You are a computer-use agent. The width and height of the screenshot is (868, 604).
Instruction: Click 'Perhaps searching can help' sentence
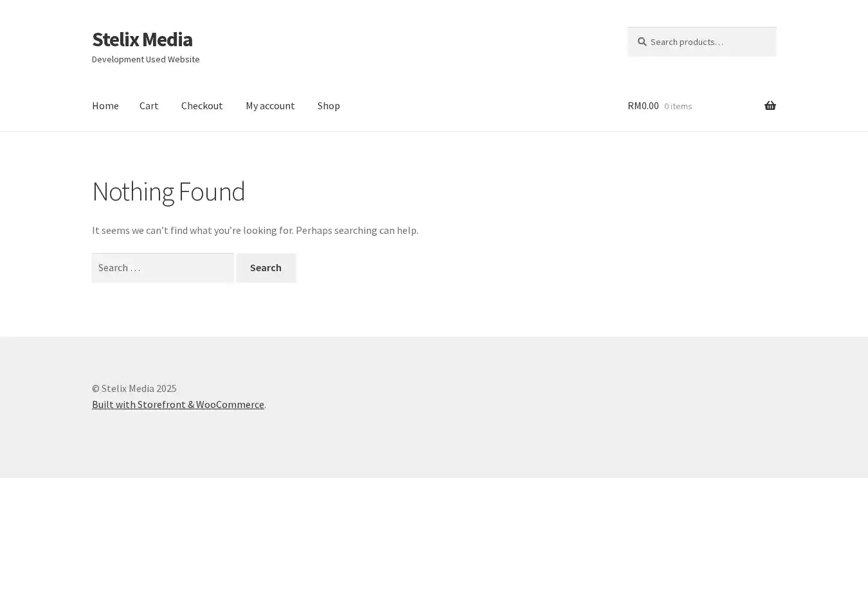357,230
